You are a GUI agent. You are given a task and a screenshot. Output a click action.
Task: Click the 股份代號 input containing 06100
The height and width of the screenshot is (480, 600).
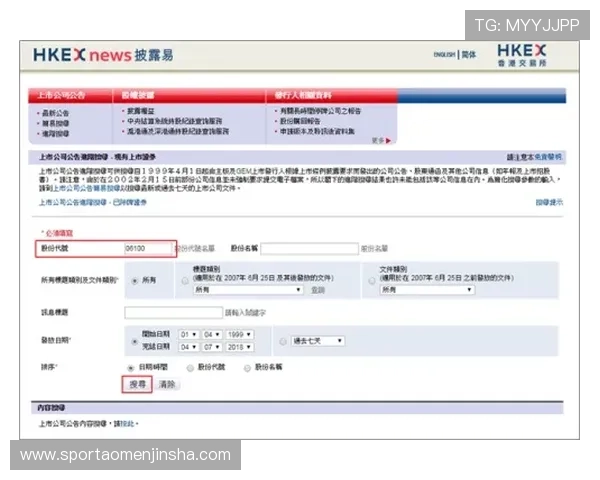tap(148, 248)
